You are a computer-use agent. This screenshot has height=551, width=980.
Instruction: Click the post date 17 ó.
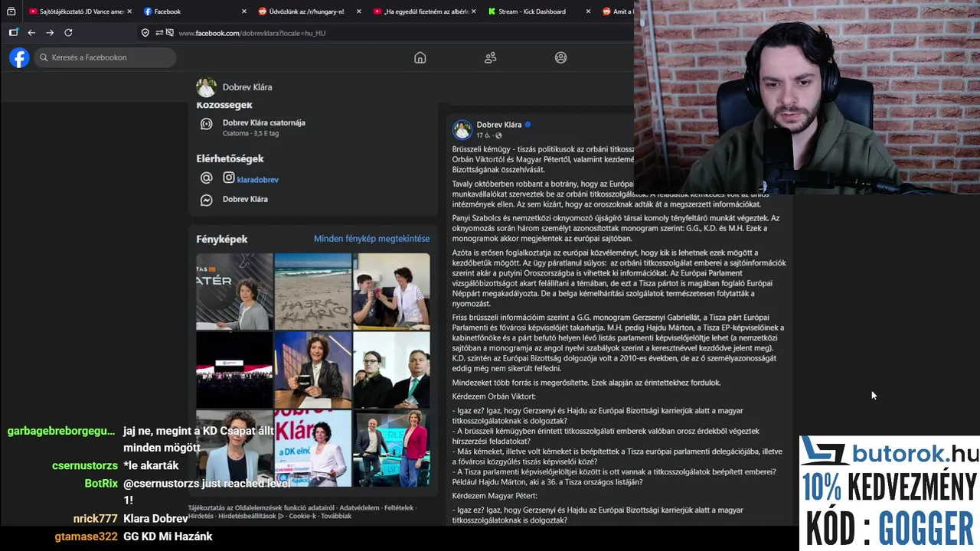(483, 135)
